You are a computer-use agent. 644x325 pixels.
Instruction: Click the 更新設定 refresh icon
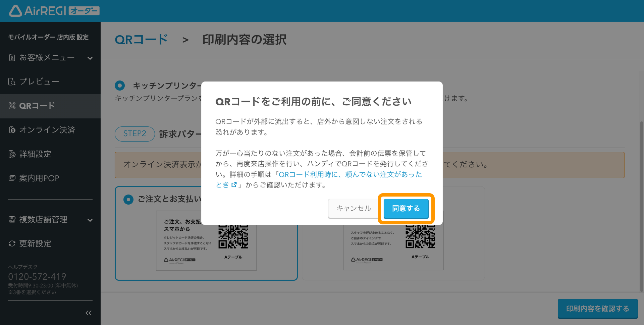coord(12,243)
